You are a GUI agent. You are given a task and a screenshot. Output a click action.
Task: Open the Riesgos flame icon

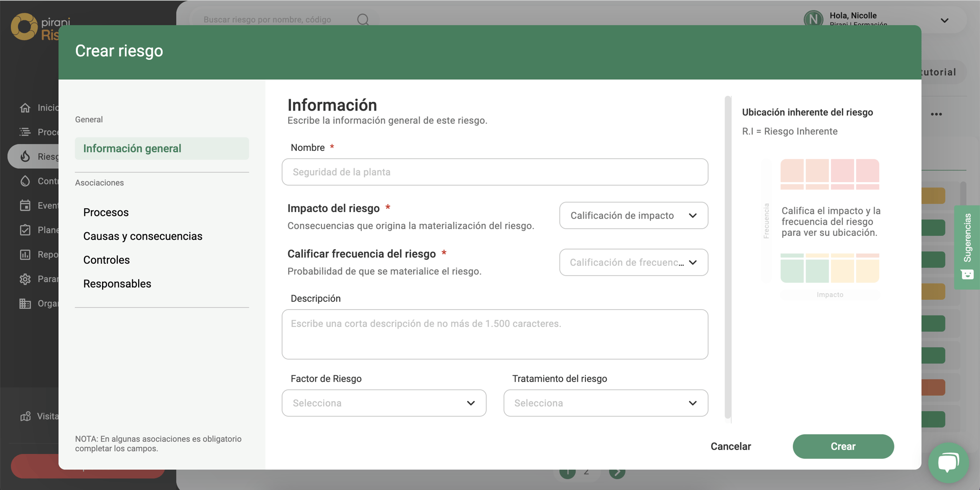click(x=26, y=156)
